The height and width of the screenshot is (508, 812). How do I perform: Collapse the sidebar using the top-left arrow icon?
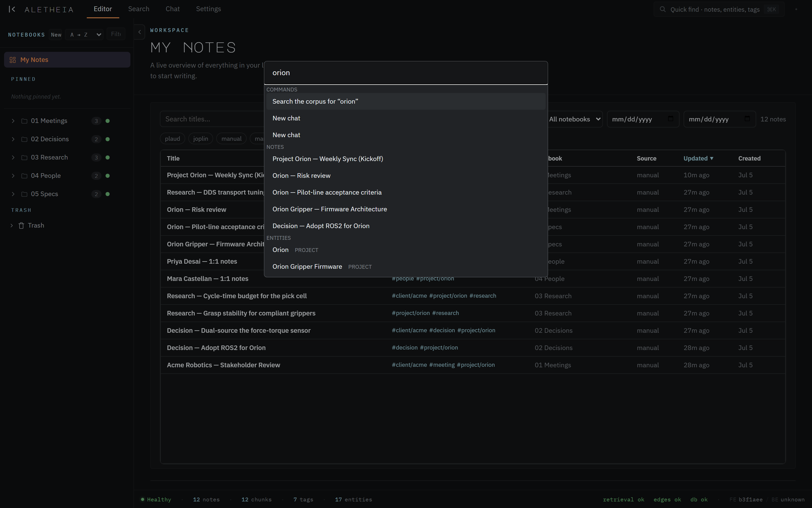[x=12, y=9]
